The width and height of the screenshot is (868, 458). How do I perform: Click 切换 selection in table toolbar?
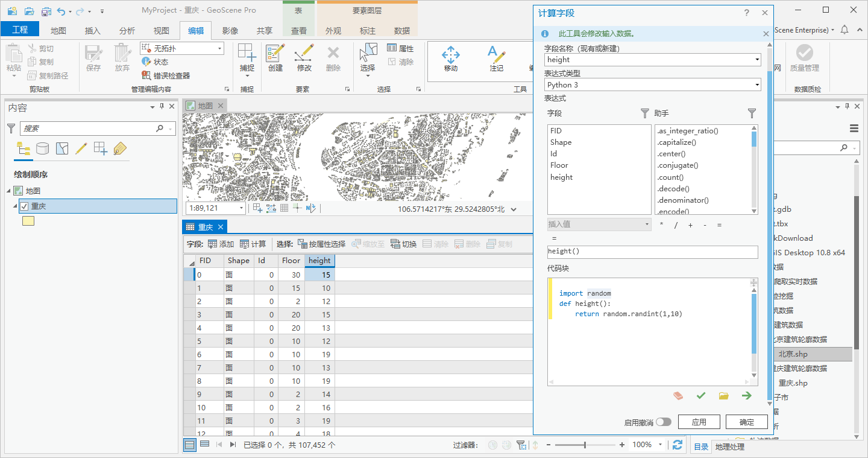(404, 244)
